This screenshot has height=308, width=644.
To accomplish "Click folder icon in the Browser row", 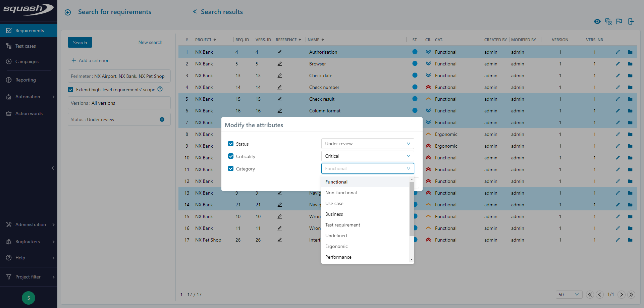I will coord(630,64).
